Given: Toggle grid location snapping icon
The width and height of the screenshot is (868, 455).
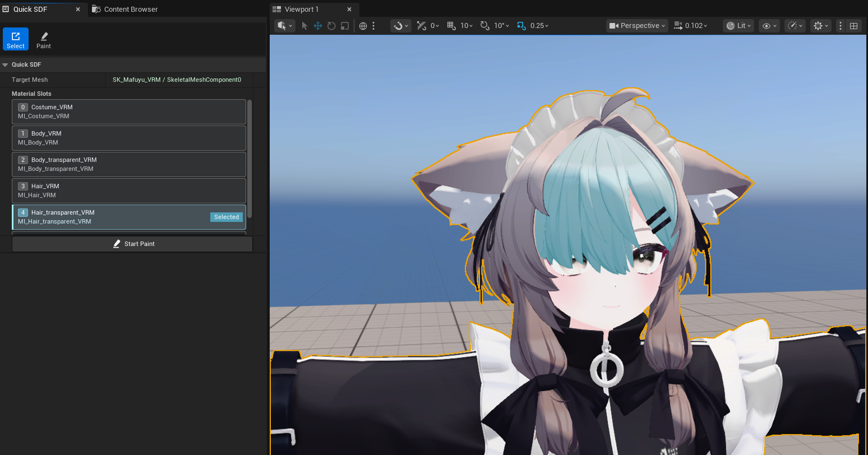Looking at the screenshot, I should [451, 26].
